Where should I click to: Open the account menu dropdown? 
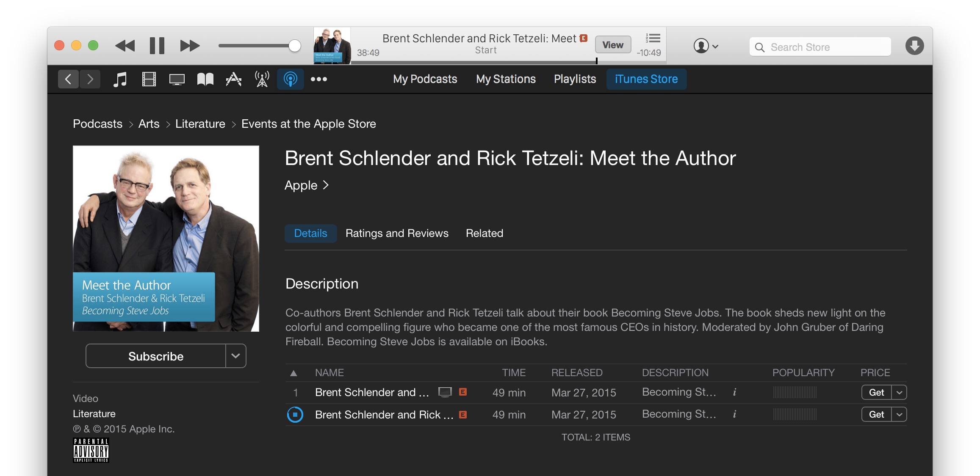pos(706,46)
